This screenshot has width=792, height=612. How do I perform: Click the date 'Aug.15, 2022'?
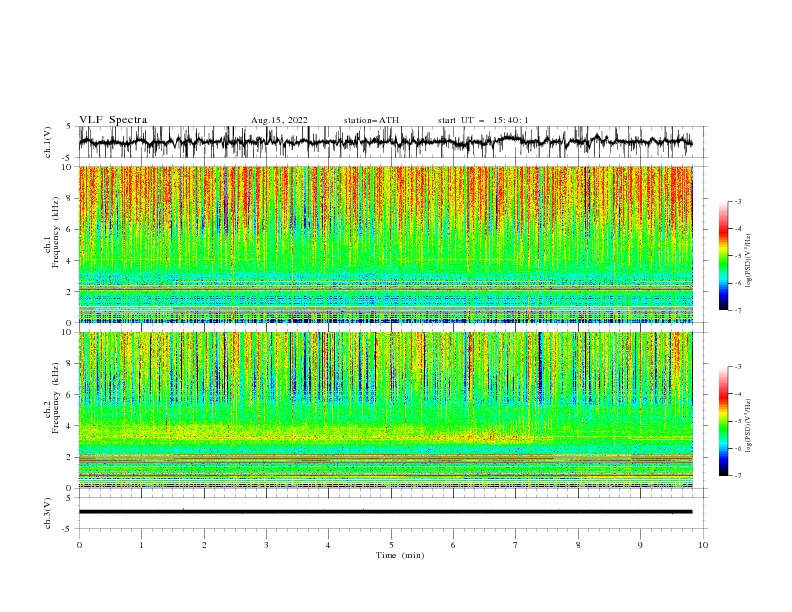click(x=279, y=120)
